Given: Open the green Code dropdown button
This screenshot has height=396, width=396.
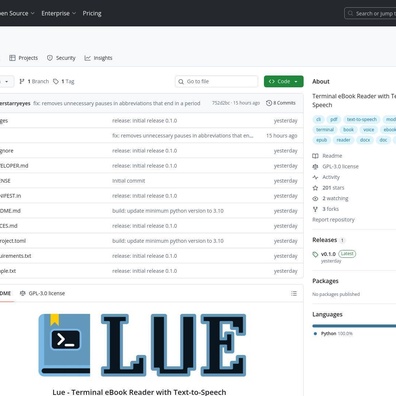Looking at the screenshot, I should click(x=284, y=81).
